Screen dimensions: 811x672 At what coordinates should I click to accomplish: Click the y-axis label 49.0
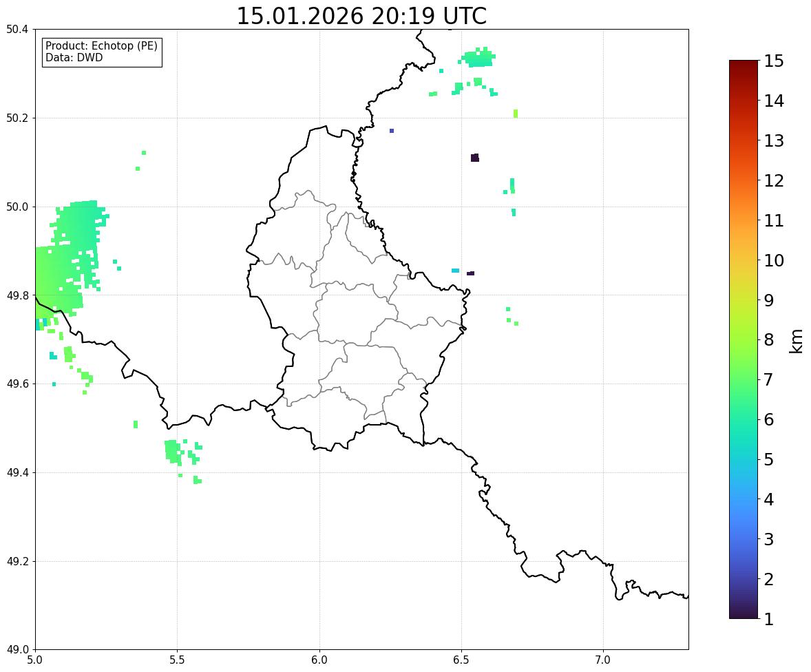[x=17, y=650]
